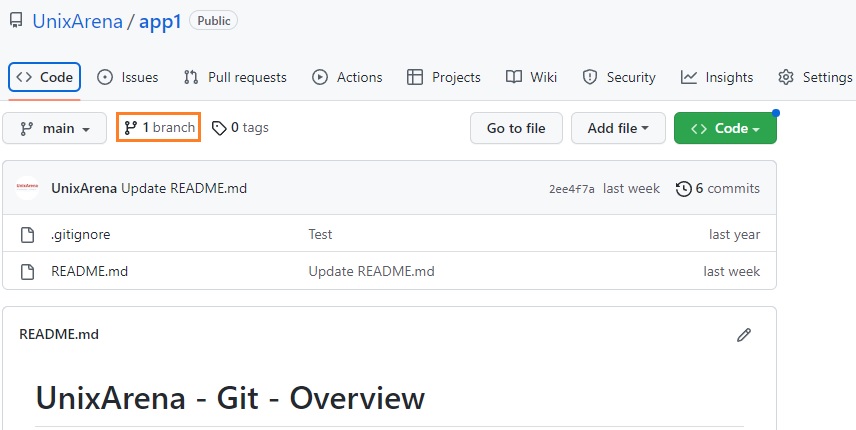
Task: Open the Issues tab
Action: [x=128, y=77]
